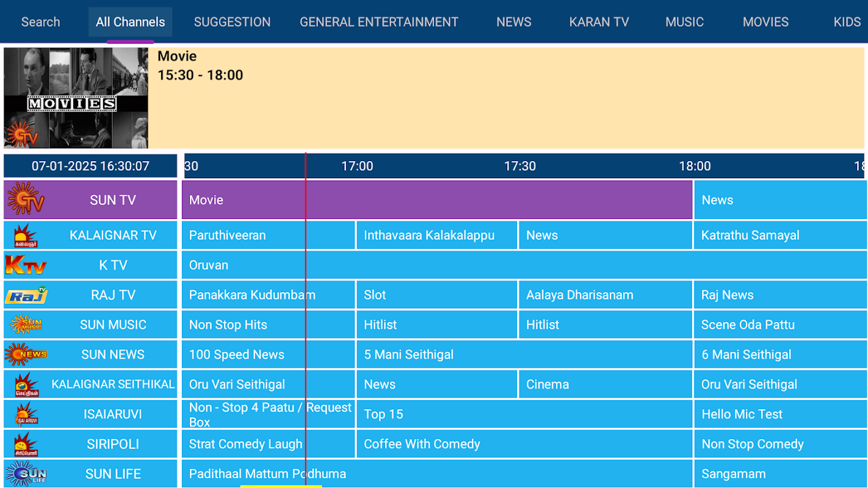Open the Scene Oda Pattu program
The image size is (868, 488).
[780, 325]
